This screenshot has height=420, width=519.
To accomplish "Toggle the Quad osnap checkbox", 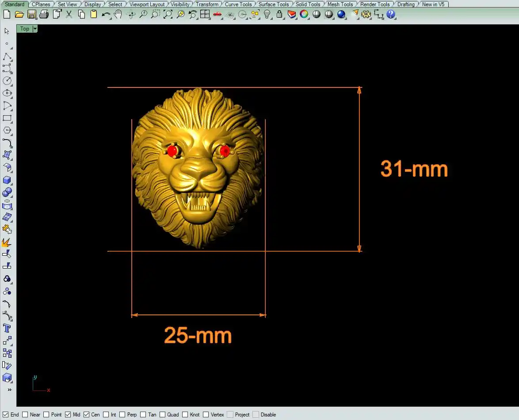I will click(x=163, y=415).
